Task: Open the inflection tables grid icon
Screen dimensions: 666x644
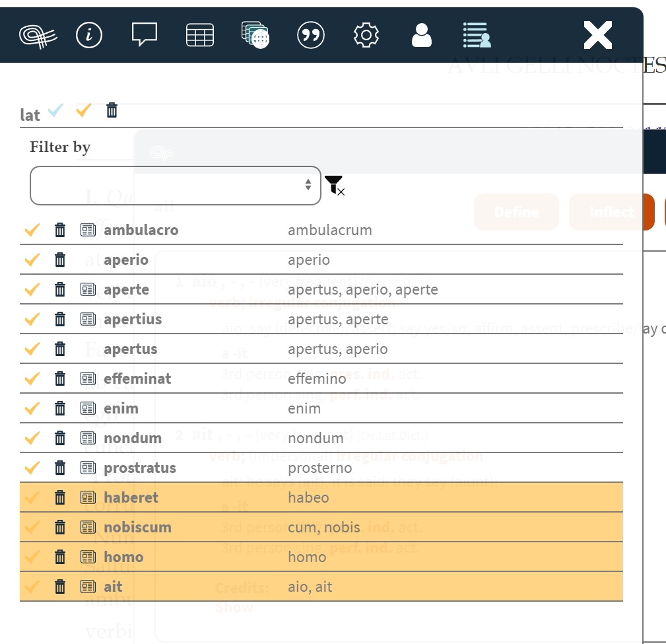Action: (199, 35)
